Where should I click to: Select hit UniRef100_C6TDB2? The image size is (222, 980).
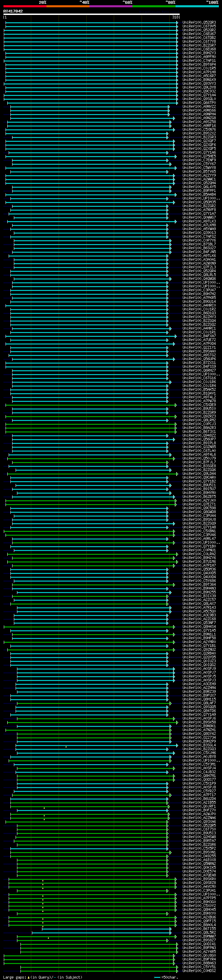199,38
